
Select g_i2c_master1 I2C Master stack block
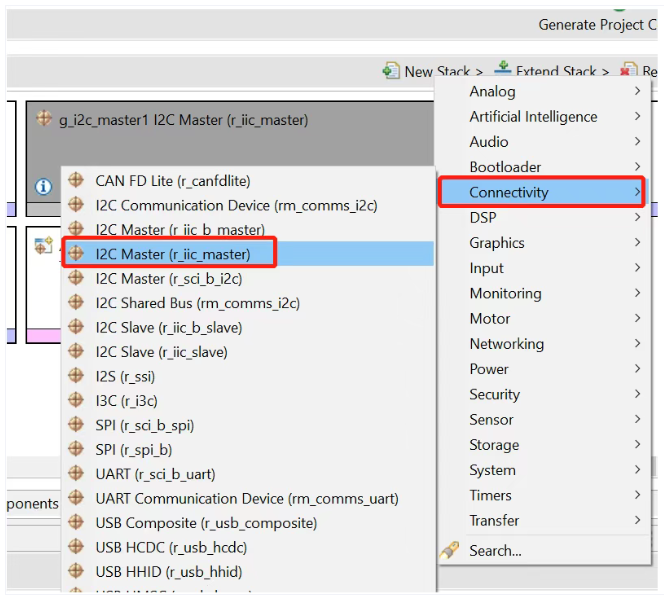pyautogui.click(x=230, y=133)
